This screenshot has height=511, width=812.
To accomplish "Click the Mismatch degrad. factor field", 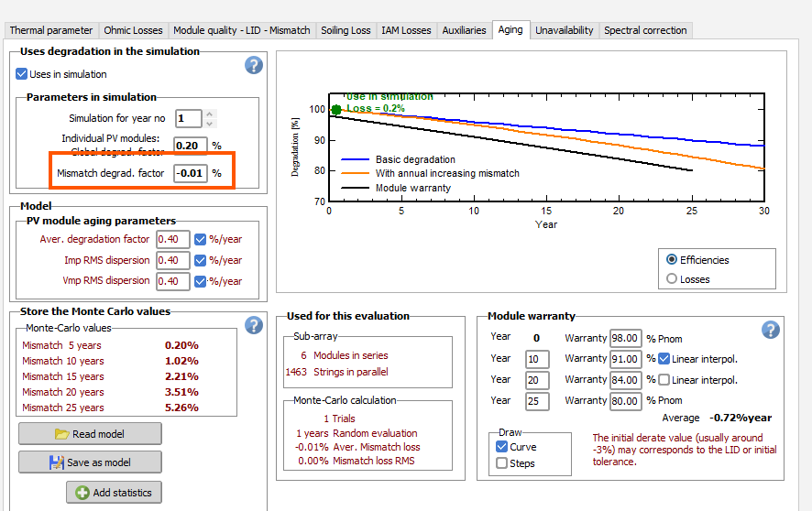I will [x=191, y=172].
